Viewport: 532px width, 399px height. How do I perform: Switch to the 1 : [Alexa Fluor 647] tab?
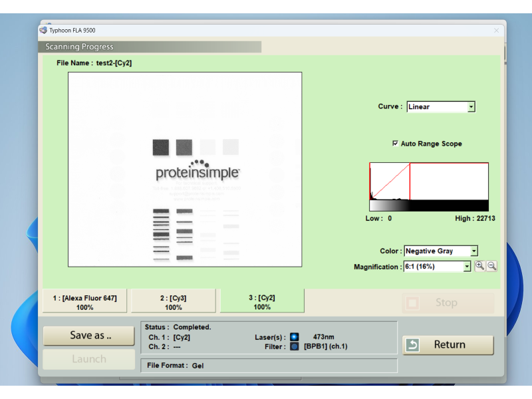85,302
